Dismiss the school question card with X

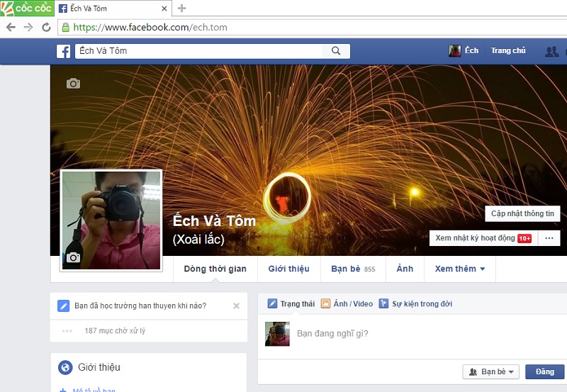click(237, 306)
